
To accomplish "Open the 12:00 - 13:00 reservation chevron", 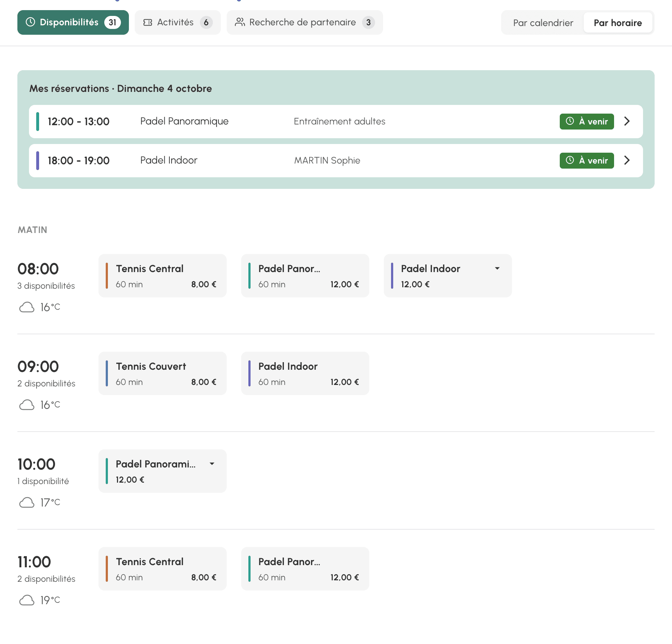I will pyautogui.click(x=627, y=121).
